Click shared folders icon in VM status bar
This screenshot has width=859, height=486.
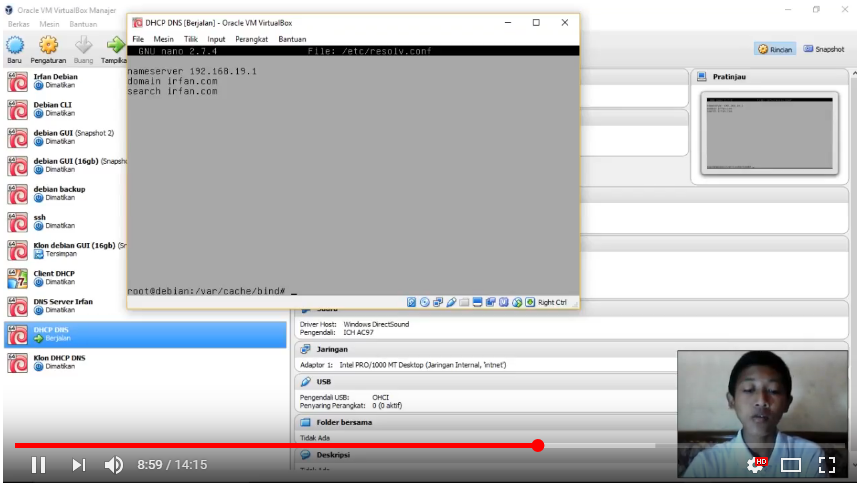[x=464, y=302]
